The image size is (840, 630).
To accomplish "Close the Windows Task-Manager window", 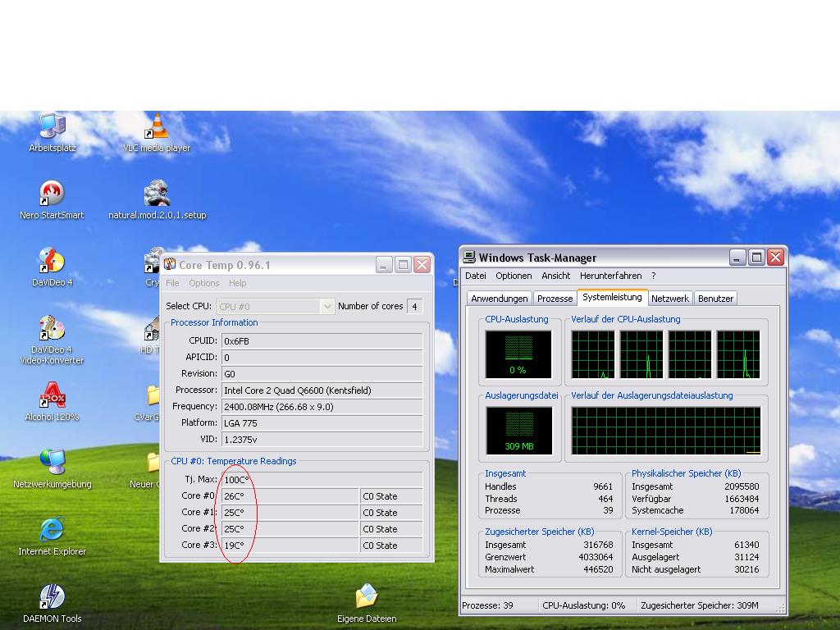I will [x=776, y=258].
